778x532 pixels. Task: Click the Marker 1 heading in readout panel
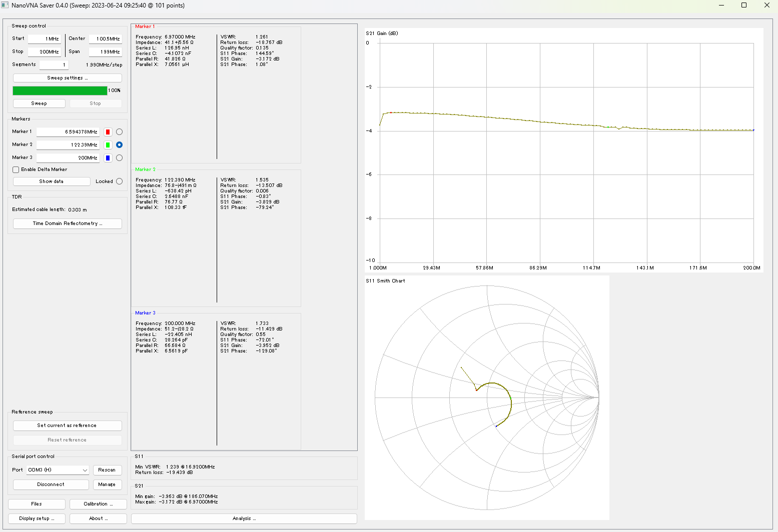pos(145,26)
